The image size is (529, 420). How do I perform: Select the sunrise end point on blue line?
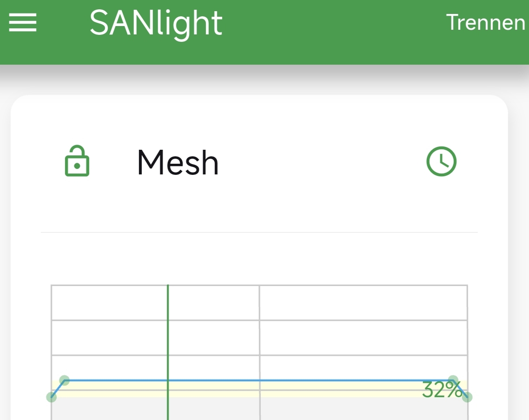(x=65, y=380)
